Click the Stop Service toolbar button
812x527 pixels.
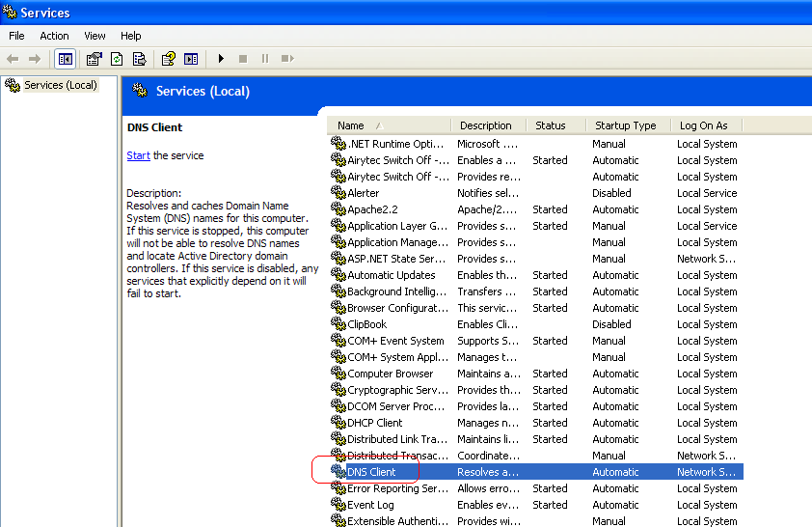point(243,59)
